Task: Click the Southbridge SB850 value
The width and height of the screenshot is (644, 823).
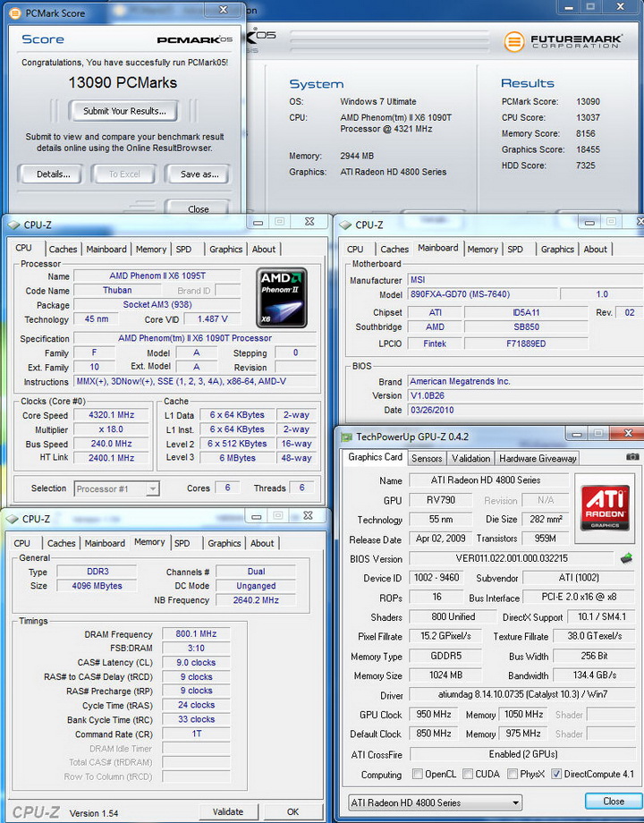Action: [x=526, y=327]
